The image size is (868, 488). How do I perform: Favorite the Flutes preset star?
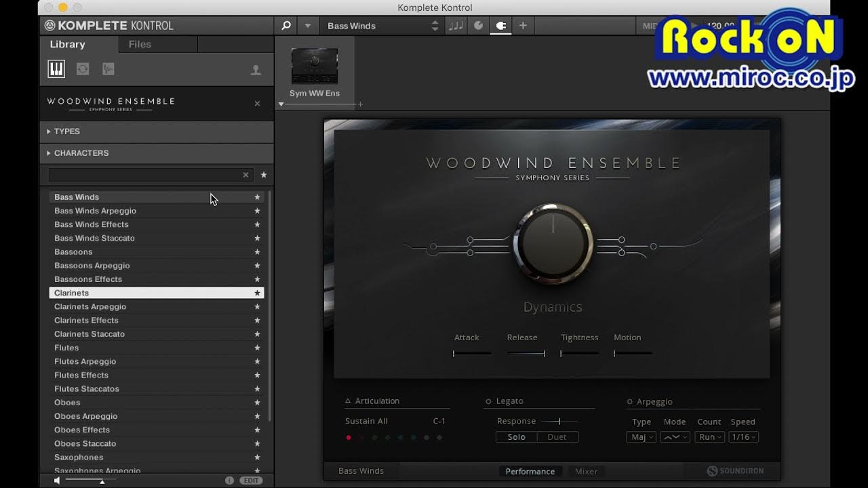[x=257, y=348]
